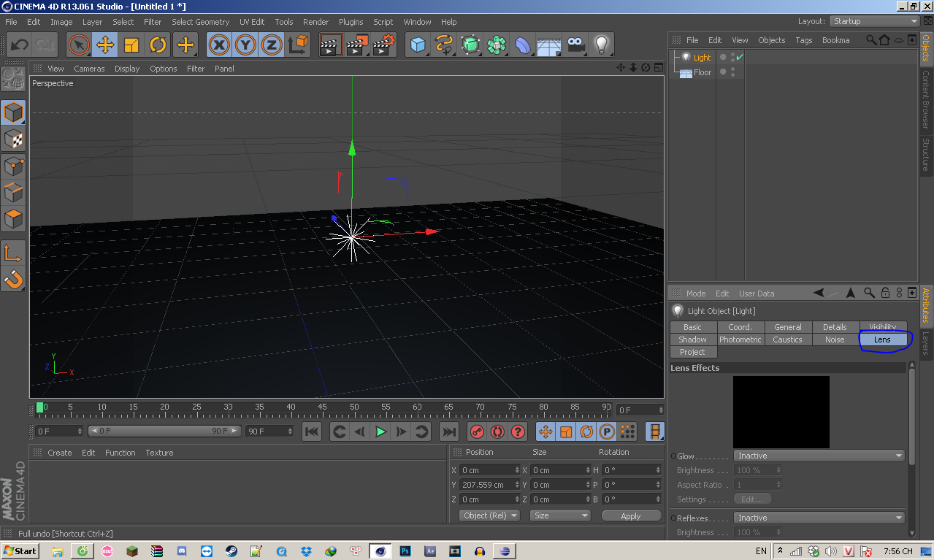This screenshot has width=934, height=560.
Task: Click the magnet snapping icon in left sidebar
Action: 13,279
